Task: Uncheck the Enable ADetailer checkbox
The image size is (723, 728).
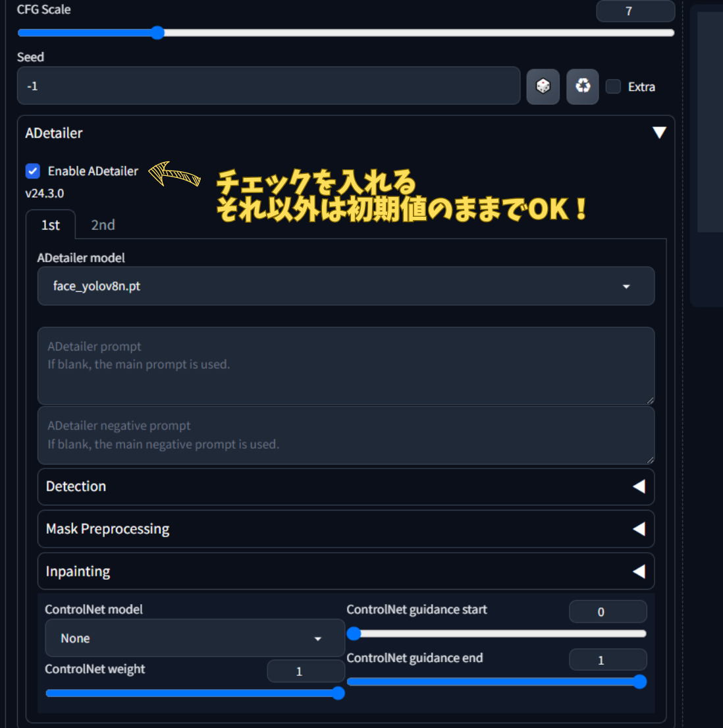Action: pos(33,171)
